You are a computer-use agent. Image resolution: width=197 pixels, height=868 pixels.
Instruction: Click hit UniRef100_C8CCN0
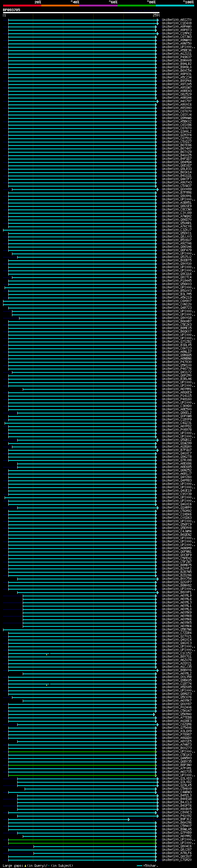pos(176,210)
